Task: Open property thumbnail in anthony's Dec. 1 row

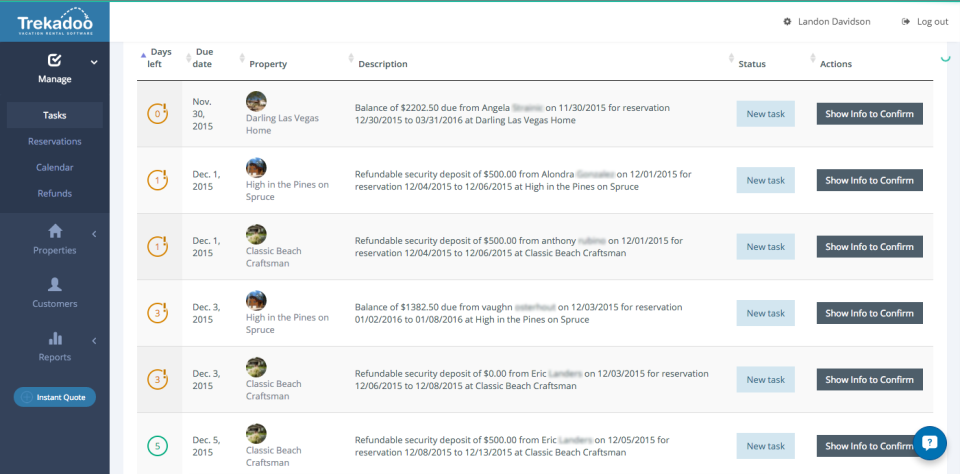Action: 256,235
